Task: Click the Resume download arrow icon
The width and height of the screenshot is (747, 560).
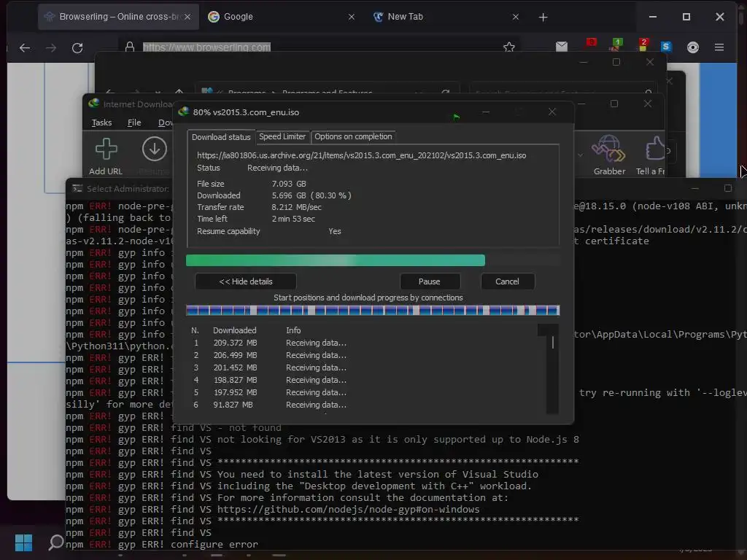Action: (155, 149)
